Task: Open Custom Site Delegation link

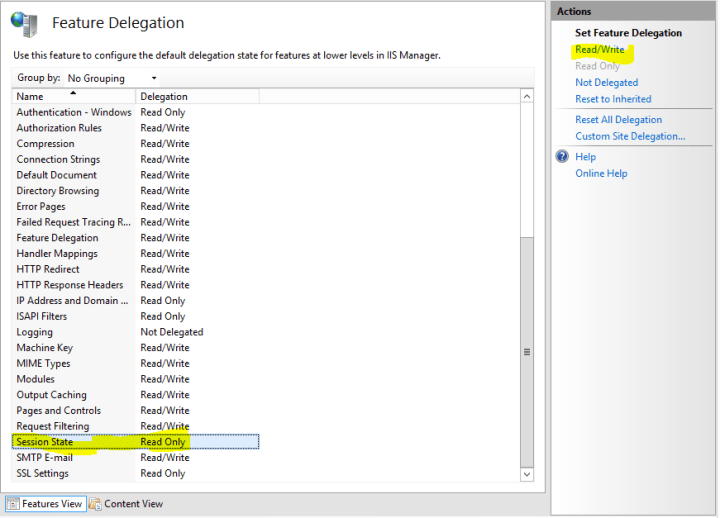Action: pos(630,136)
